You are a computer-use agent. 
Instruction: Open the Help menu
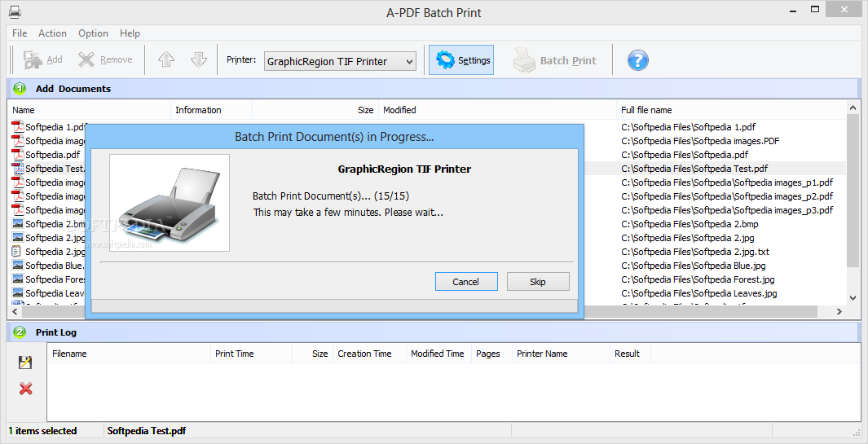pyautogui.click(x=130, y=33)
